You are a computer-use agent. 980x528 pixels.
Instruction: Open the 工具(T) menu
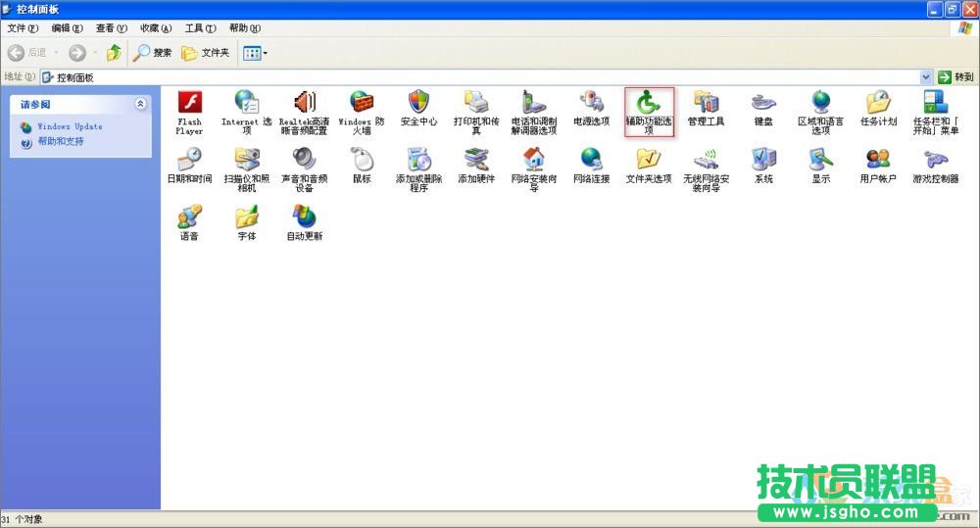coord(201,28)
